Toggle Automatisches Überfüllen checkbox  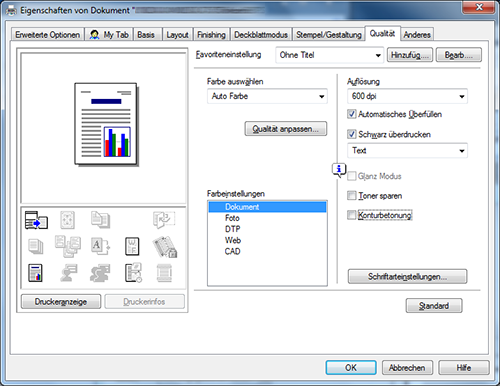coord(351,114)
